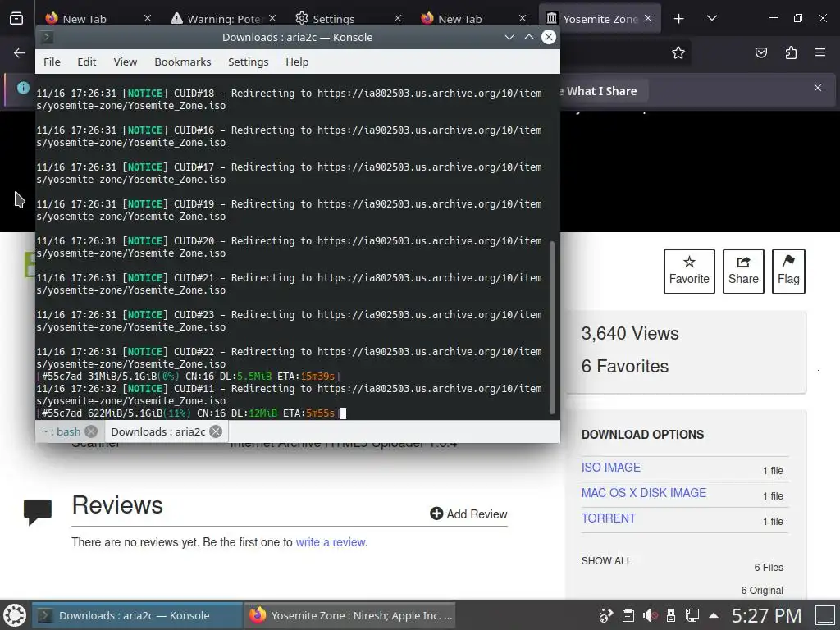The height and width of the screenshot is (630, 840).
Task: Close the ~ : bash Konsole tab
Action: [91, 431]
